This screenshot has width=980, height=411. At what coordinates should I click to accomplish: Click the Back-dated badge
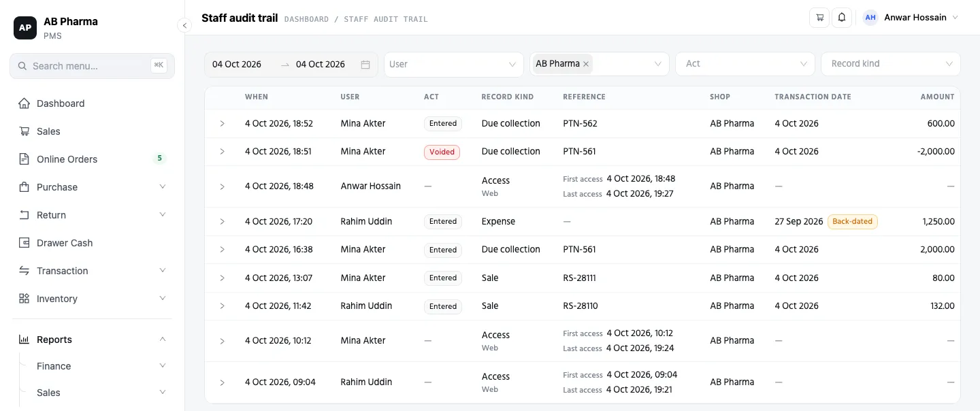[x=852, y=222]
